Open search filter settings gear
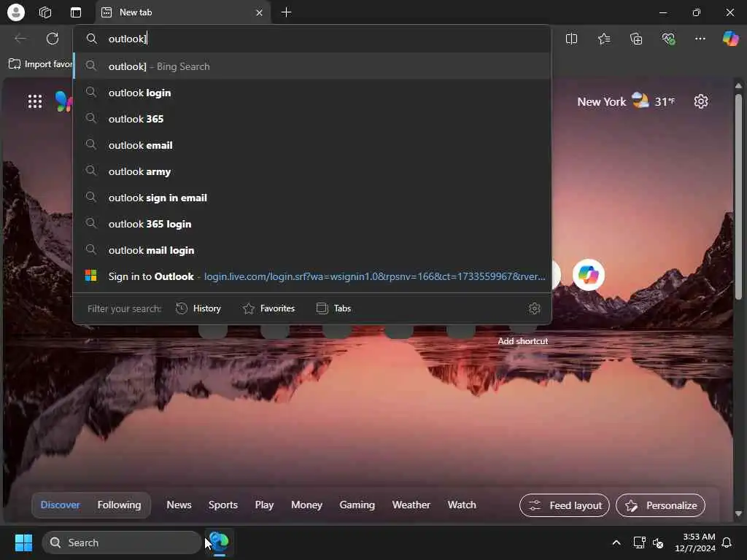The image size is (747, 560). coord(535,308)
